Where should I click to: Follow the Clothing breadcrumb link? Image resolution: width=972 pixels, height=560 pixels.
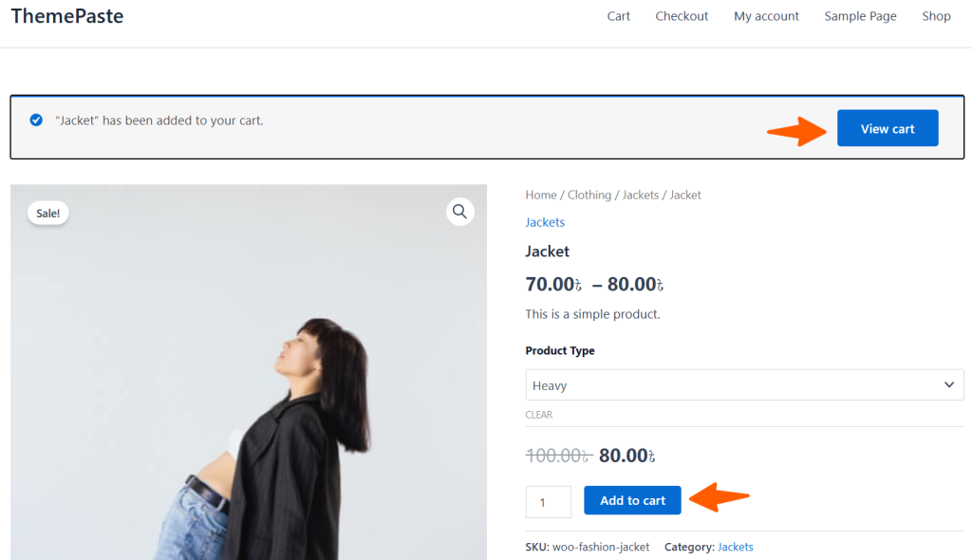tap(589, 195)
